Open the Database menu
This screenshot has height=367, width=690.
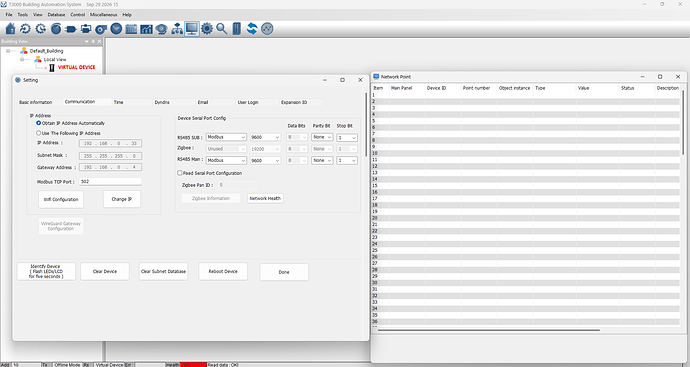click(56, 15)
